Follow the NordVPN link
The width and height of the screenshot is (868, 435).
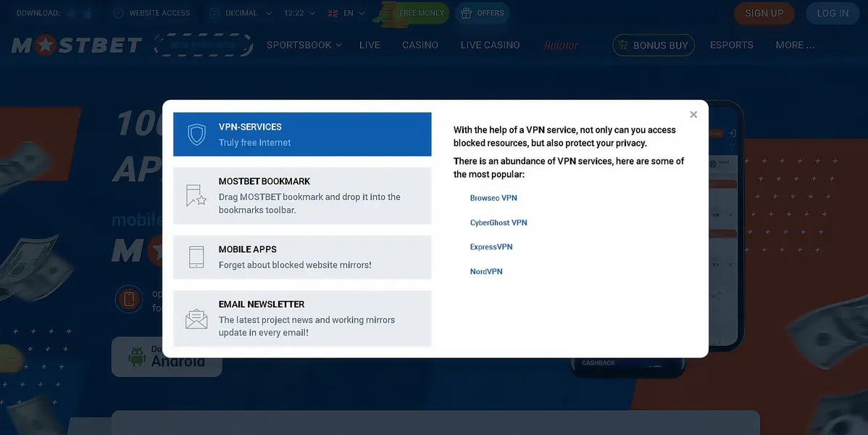(486, 272)
